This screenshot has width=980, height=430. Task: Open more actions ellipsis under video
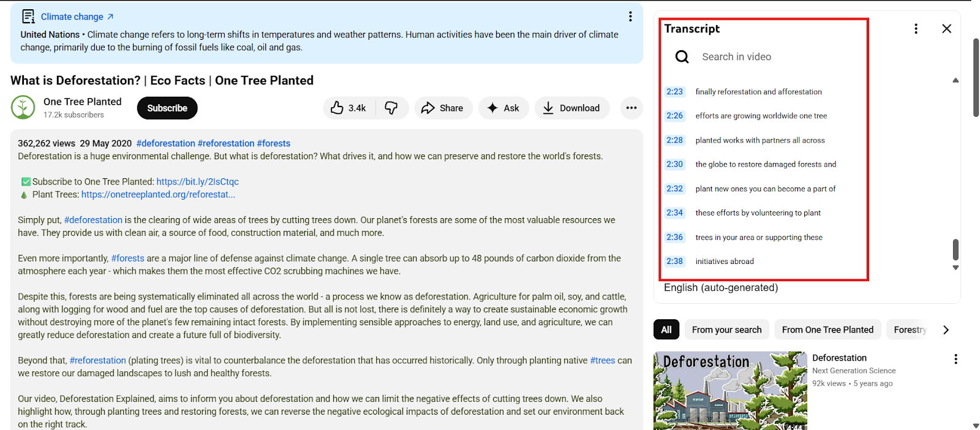click(631, 108)
